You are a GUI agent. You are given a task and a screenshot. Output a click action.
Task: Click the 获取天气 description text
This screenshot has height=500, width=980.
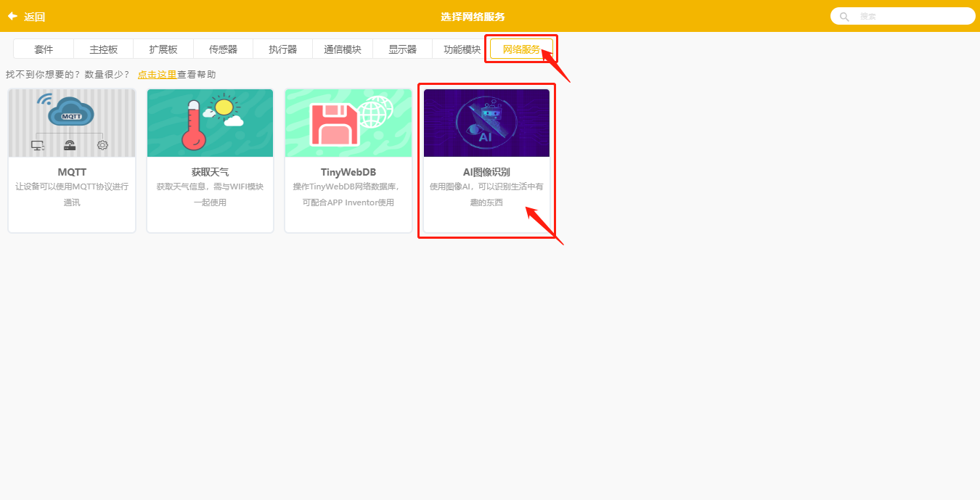210,194
